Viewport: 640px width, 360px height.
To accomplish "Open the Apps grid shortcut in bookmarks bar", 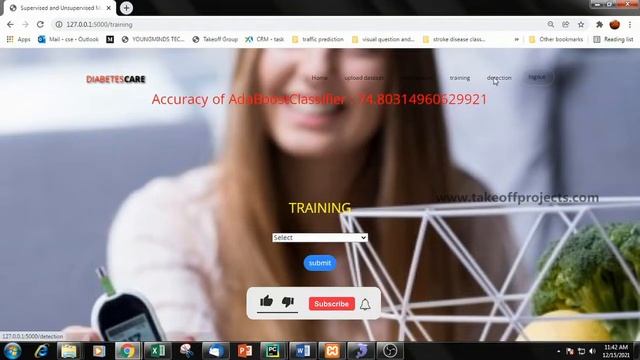I will pos(18,39).
